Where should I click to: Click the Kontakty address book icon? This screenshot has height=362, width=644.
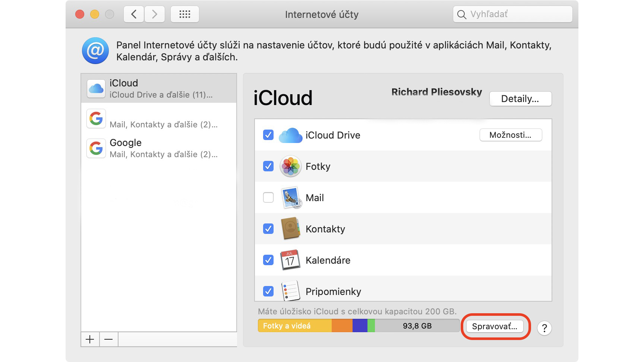coord(291,229)
